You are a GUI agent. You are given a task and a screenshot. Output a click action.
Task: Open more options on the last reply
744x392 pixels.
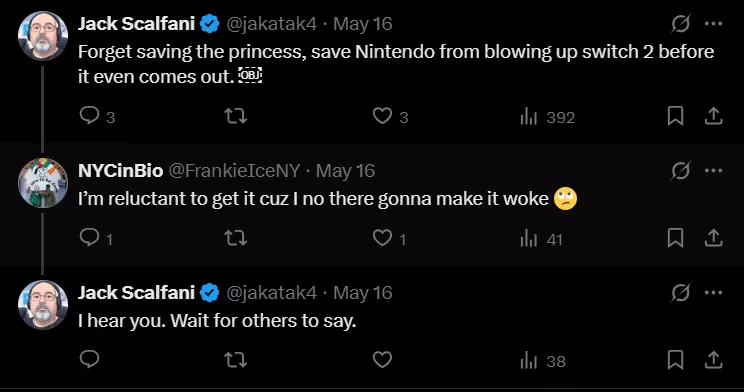pos(714,292)
